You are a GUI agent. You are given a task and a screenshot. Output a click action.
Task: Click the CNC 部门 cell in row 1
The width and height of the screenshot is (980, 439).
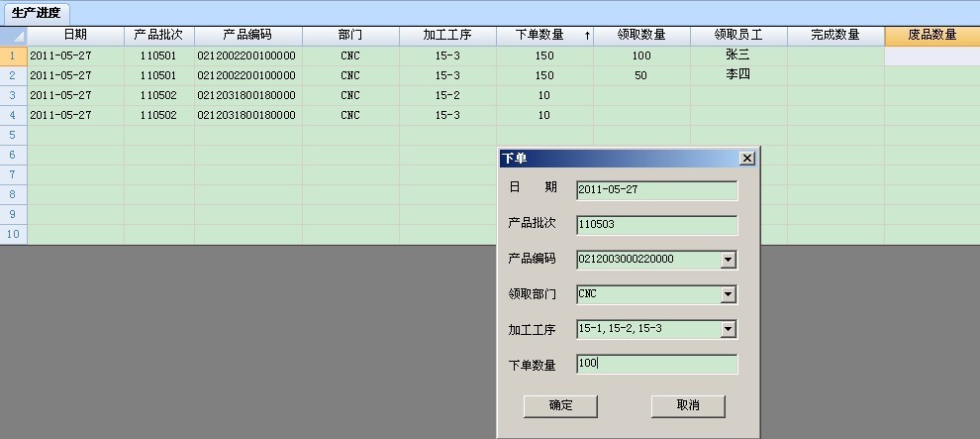350,55
